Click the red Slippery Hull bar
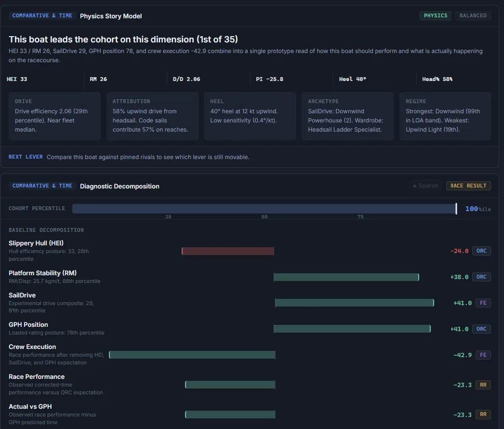 228,251
